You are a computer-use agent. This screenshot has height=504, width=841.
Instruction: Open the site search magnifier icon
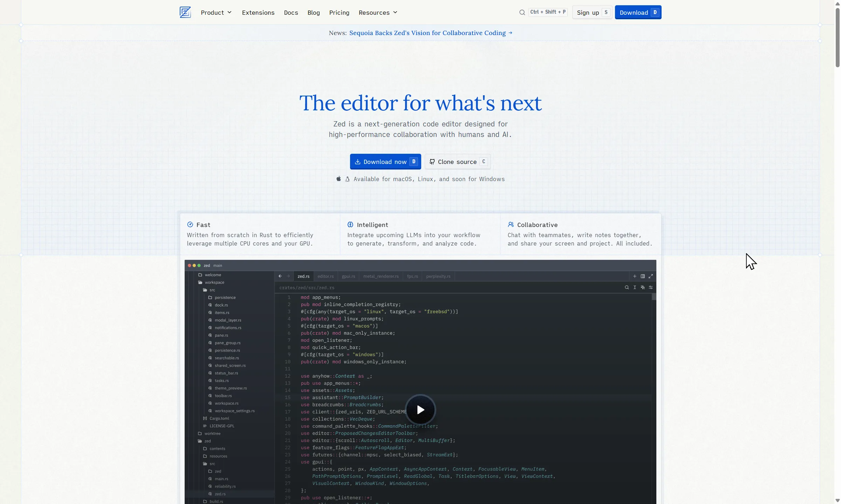click(522, 13)
